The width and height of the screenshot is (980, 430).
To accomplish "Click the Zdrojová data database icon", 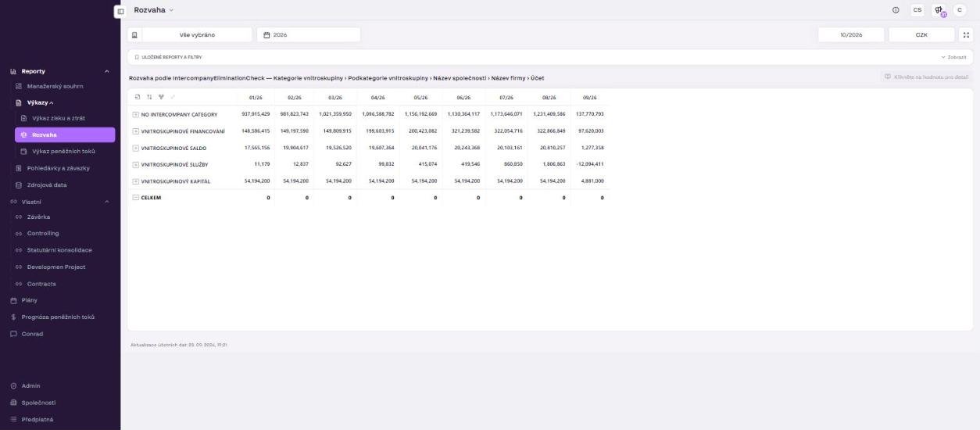I will click(x=19, y=185).
